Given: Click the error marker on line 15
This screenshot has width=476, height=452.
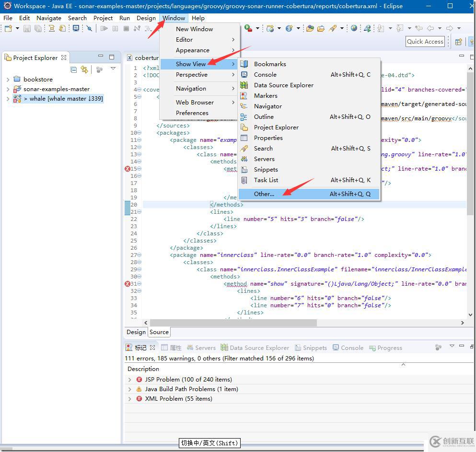Looking at the screenshot, I should coord(128,169).
